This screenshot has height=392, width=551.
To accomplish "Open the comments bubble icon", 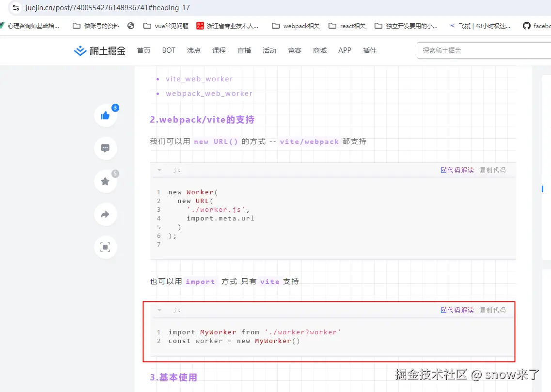I will (x=106, y=148).
